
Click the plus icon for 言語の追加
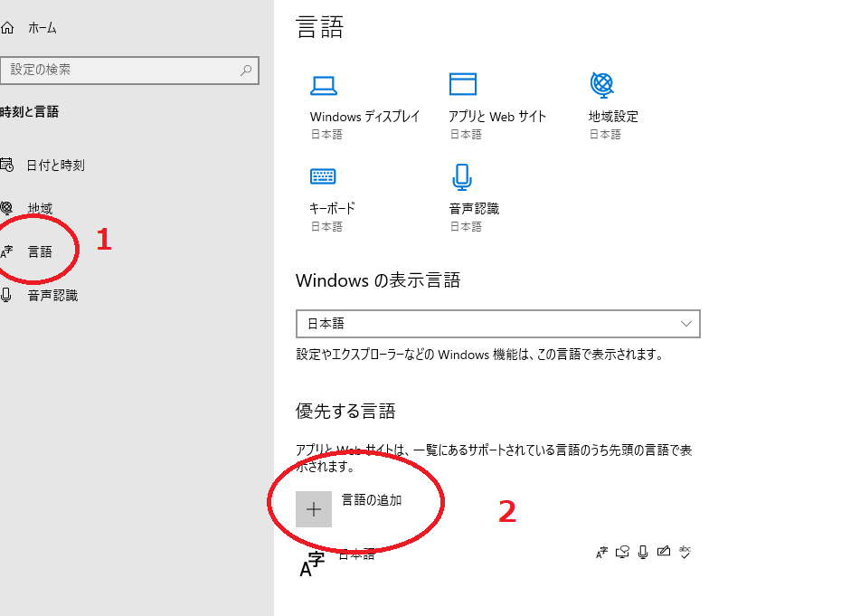314,509
